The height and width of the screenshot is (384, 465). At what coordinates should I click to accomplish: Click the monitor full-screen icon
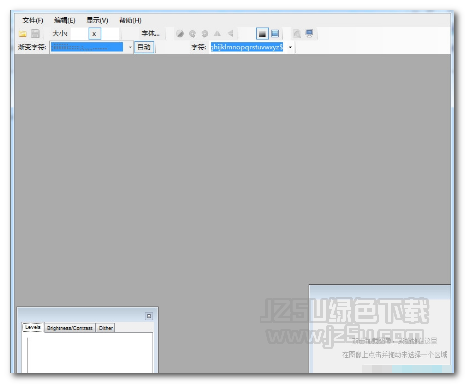pos(309,34)
